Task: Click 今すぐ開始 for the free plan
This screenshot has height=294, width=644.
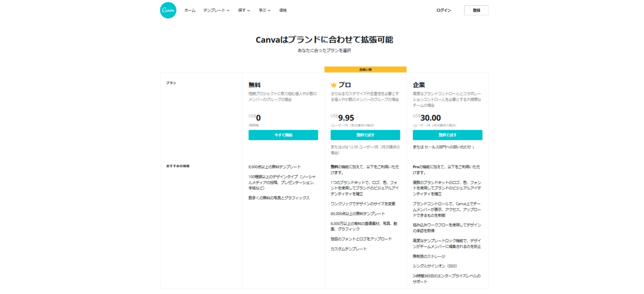Action: [x=283, y=135]
